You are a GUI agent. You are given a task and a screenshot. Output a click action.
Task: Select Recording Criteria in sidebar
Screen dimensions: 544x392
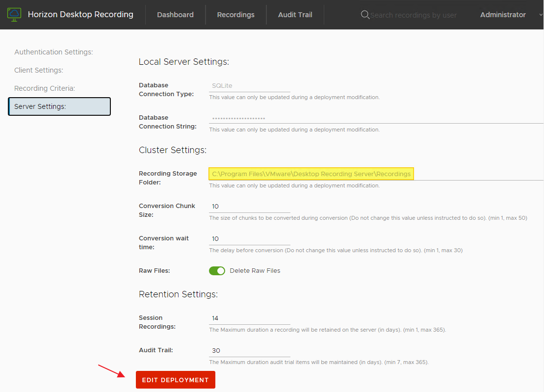click(45, 88)
